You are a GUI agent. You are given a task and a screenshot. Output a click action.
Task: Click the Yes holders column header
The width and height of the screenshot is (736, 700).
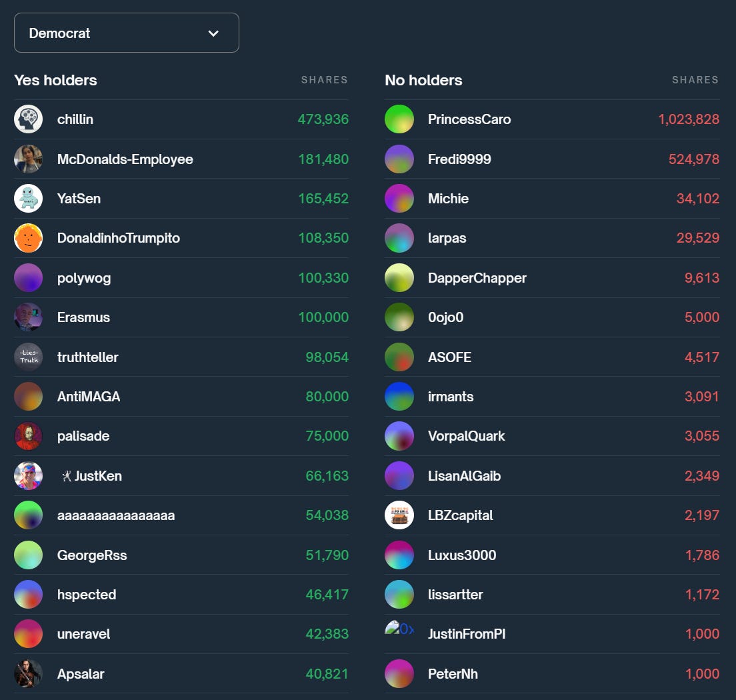pos(55,80)
